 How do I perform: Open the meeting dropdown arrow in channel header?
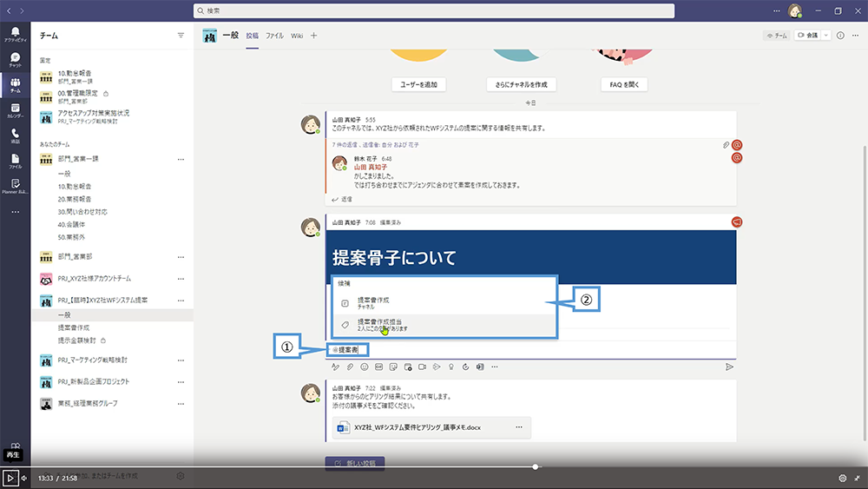(x=826, y=35)
